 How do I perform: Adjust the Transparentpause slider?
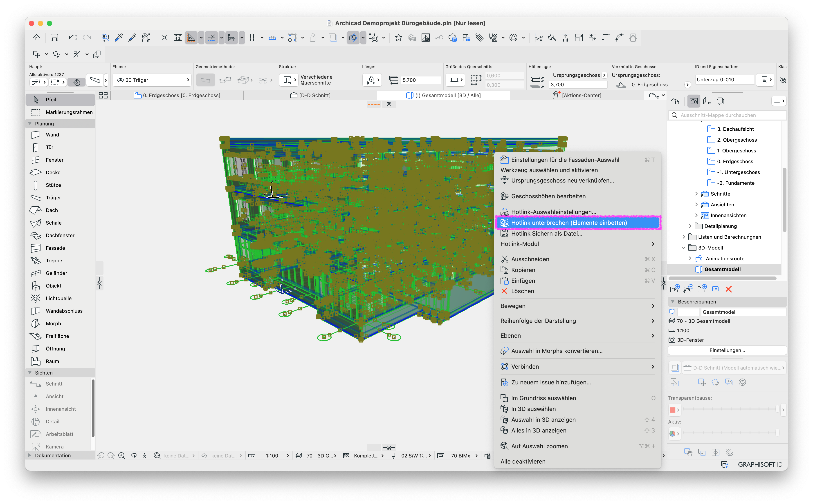point(731,409)
